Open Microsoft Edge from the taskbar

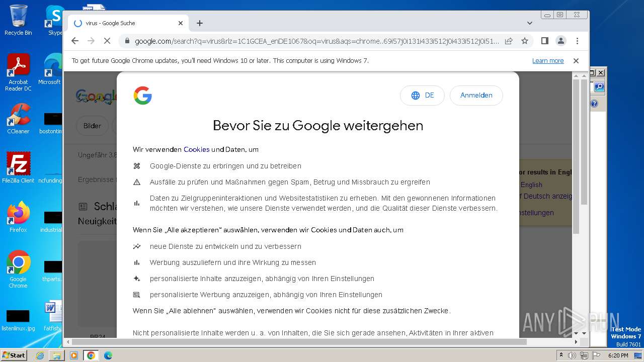(108, 355)
